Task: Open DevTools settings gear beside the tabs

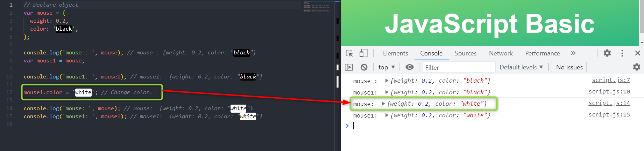Action: [x=607, y=53]
